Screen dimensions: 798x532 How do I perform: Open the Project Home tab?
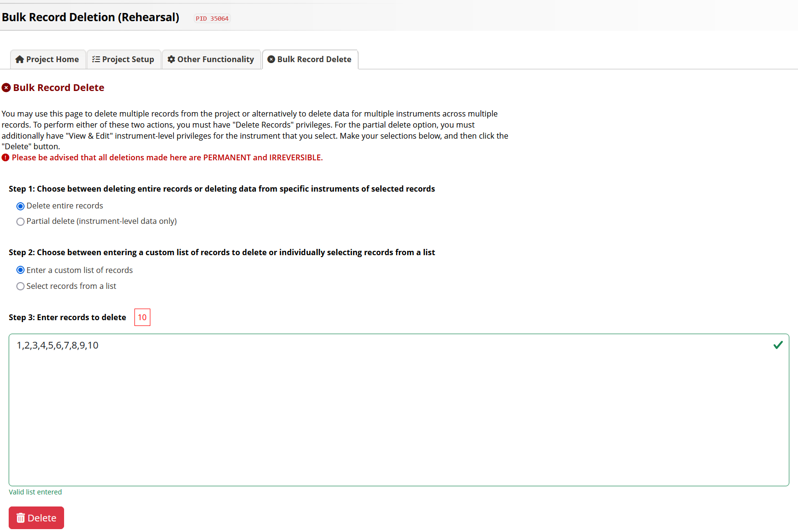pyautogui.click(x=48, y=59)
